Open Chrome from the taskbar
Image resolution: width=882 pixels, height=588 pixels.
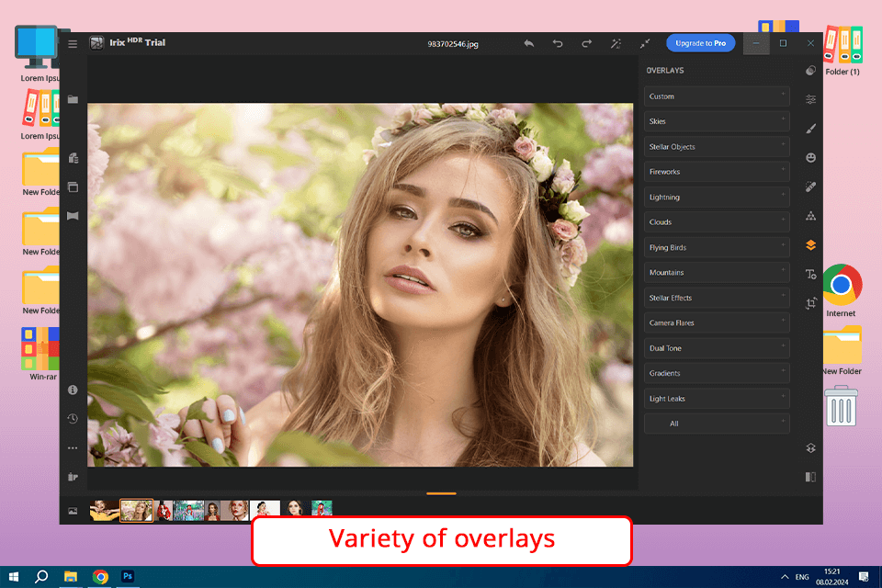coord(100,577)
